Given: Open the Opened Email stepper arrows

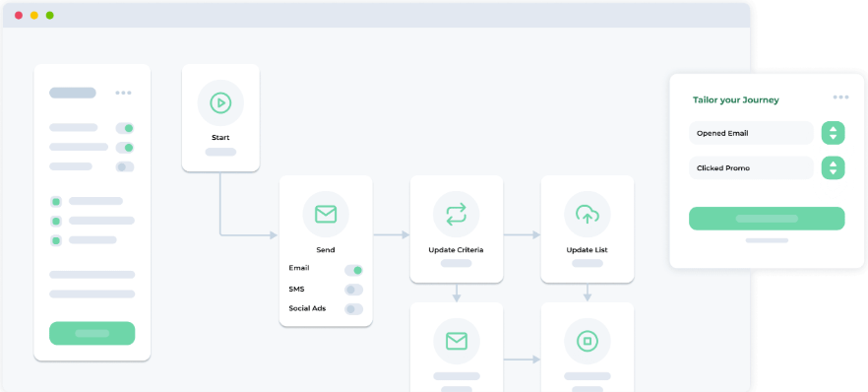Looking at the screenshot, I should [834, 133].
